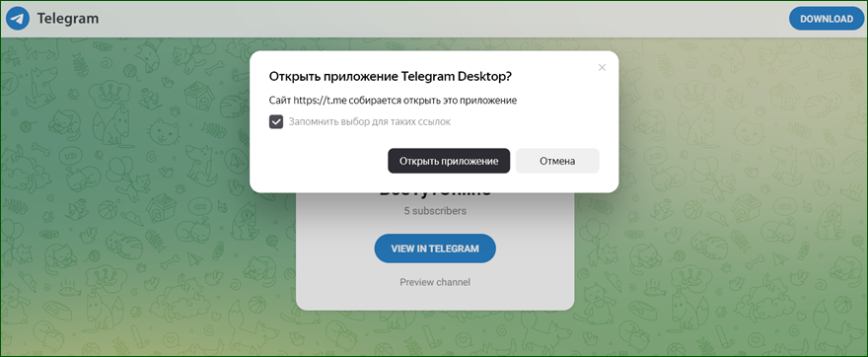This screenshot has height=357, width=868.
Task: Open the Preview channel link
Action: coord(435,282)
